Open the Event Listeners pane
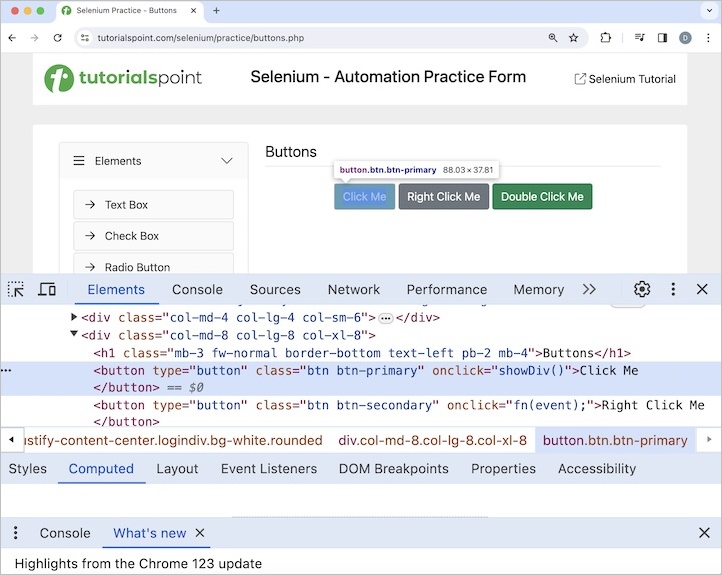The image size is (722, 575). [269, 468]
